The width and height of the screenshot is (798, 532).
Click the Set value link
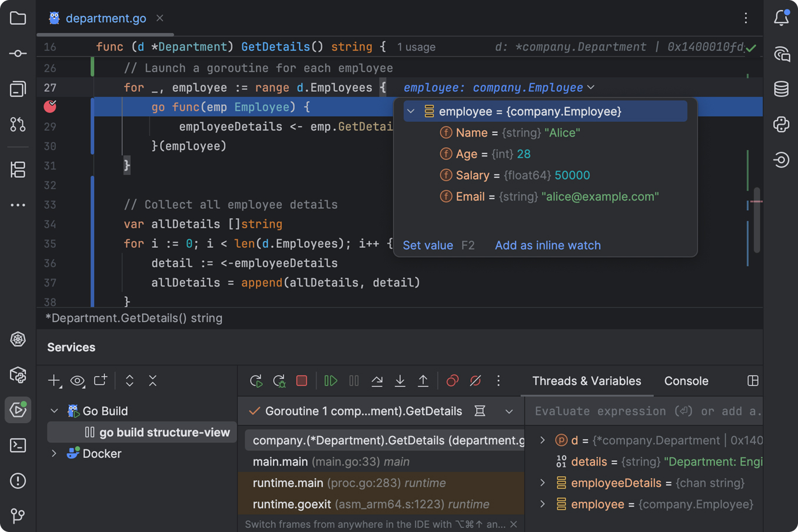pyautogui.click(x=428, y=245)
